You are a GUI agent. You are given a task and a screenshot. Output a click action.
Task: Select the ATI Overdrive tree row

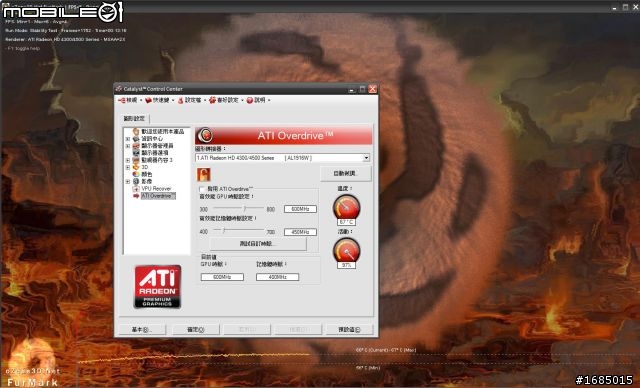158,196
